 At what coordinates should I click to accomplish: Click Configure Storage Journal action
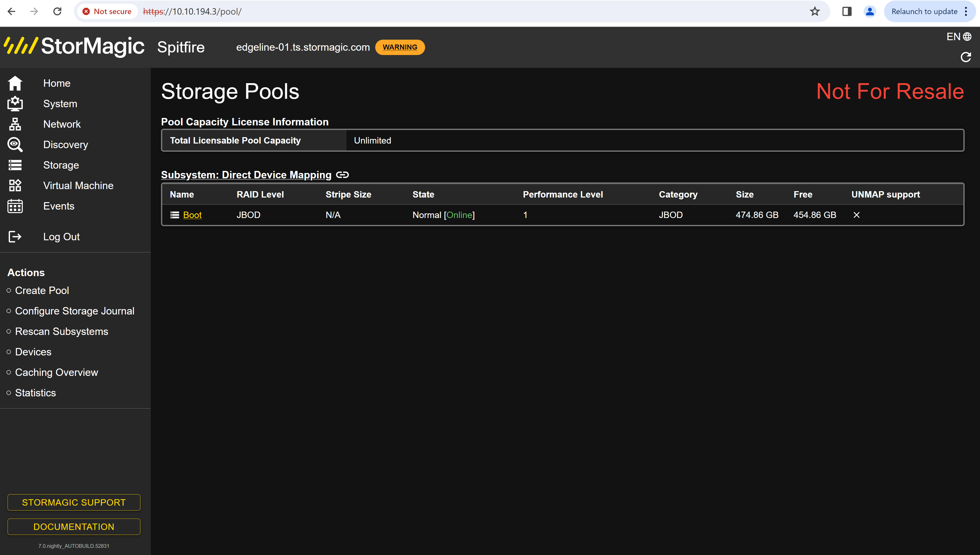click(x=75, y=311)
